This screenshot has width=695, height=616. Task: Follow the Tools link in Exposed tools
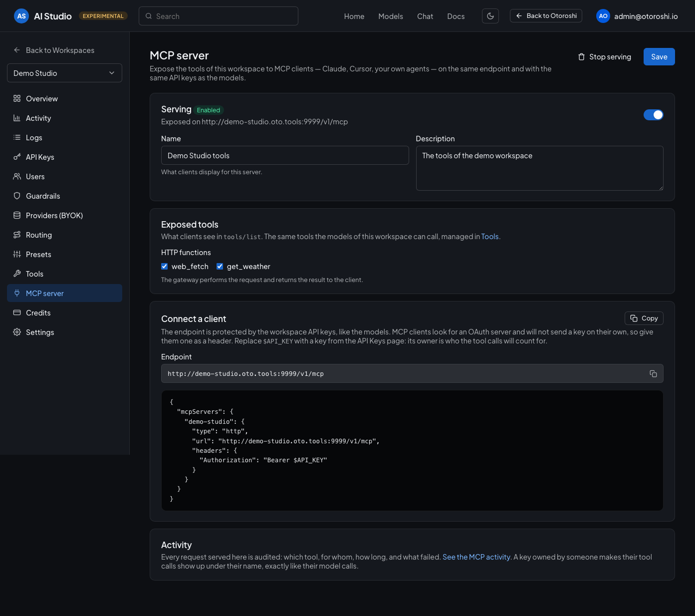pos(490,237)
